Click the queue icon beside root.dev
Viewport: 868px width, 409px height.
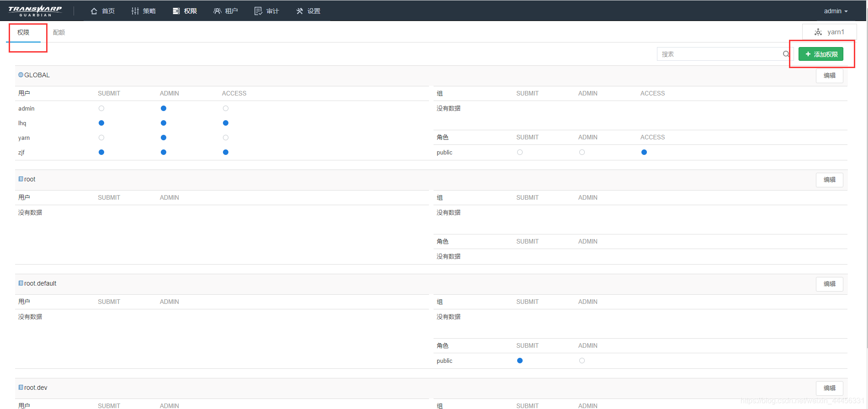tap(21, 388)
